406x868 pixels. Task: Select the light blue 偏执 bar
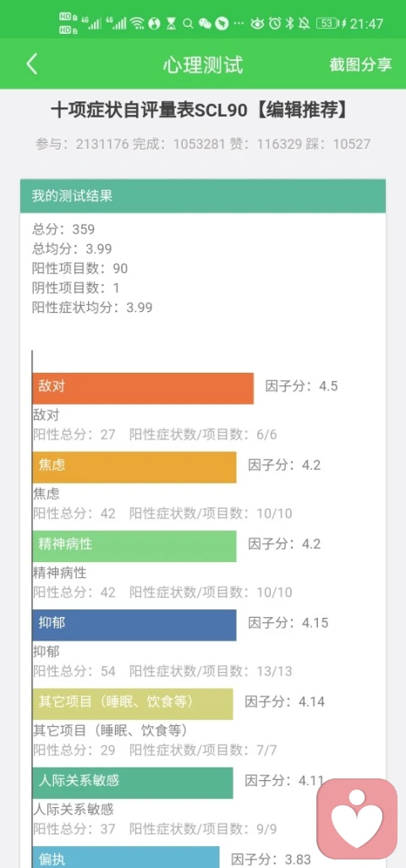pos(126,857)
